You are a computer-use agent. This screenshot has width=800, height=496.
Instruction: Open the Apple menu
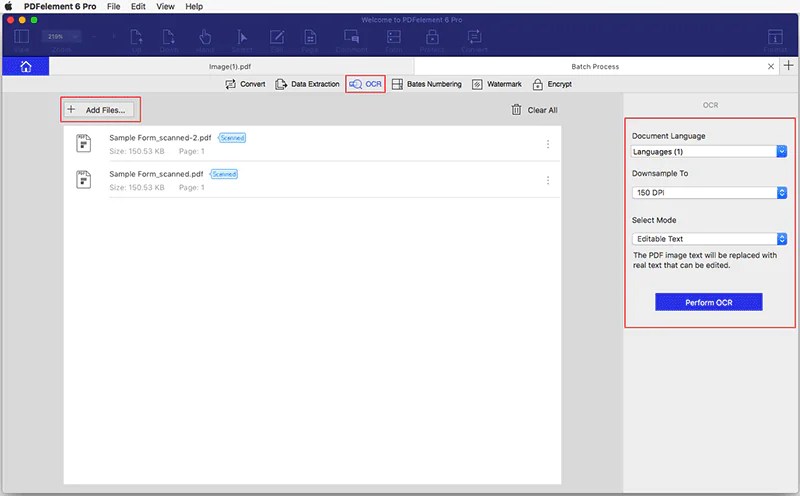(x=9, y=6)
